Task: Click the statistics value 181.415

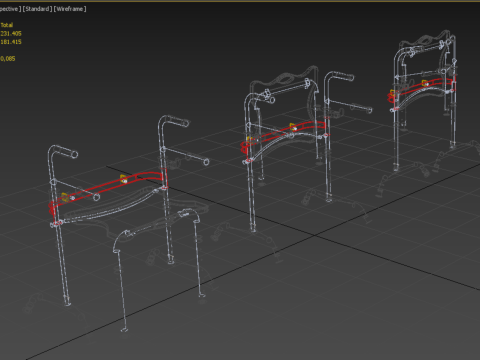Action: coord(11,42)
